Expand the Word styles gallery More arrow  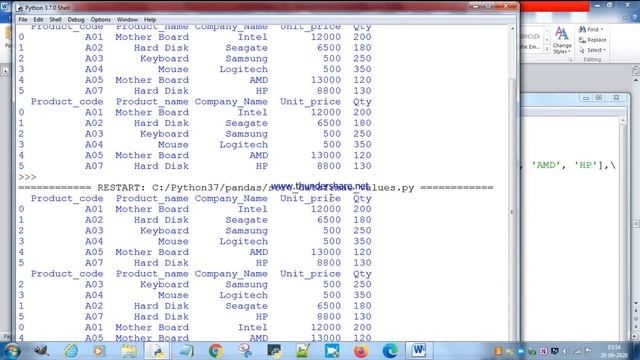[547, 49]
